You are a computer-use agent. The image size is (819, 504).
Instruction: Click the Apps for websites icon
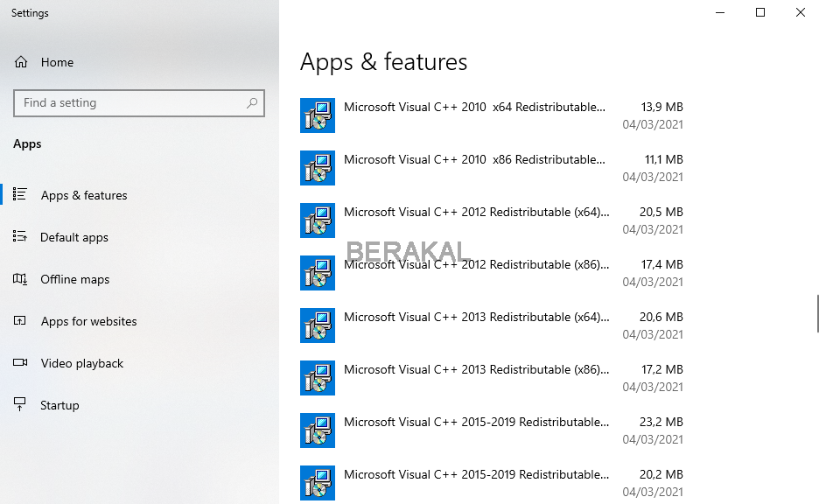pyautogui.click(x=20, y=320)
